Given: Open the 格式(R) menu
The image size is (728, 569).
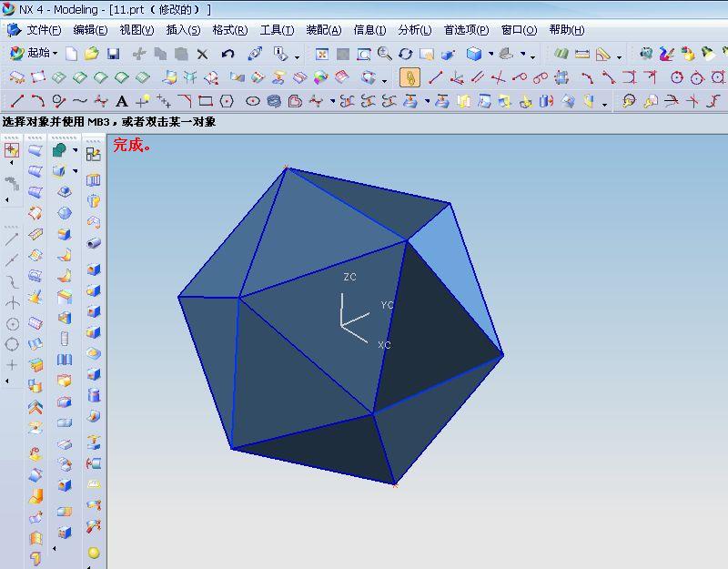Looking at the screenshot, I should 230,30.
